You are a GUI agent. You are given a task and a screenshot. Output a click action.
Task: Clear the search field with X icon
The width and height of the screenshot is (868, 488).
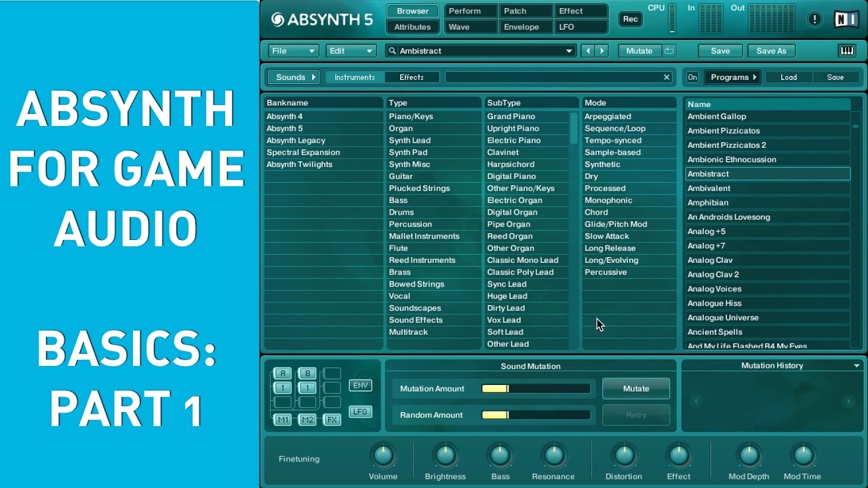coord(667,77)
